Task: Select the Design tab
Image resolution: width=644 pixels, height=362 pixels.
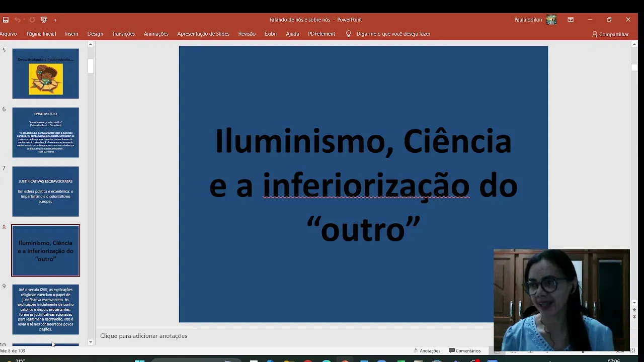Action: (95, 34)
